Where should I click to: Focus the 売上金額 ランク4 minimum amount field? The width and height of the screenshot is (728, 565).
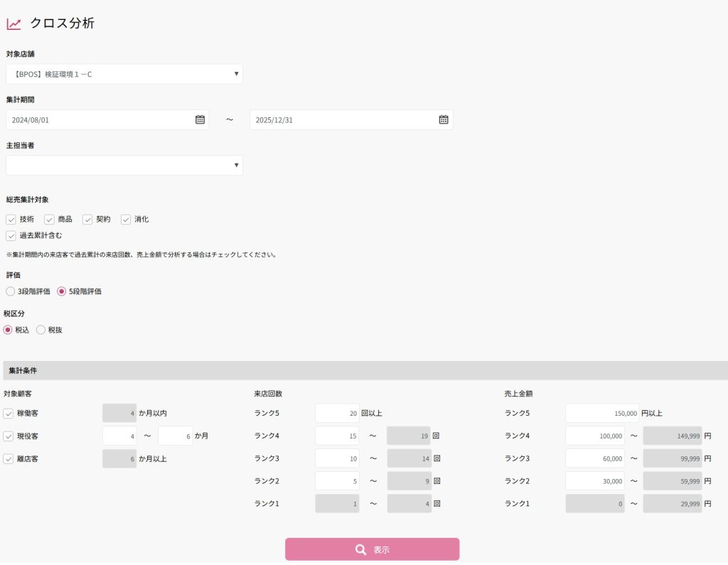pos(594,436)
